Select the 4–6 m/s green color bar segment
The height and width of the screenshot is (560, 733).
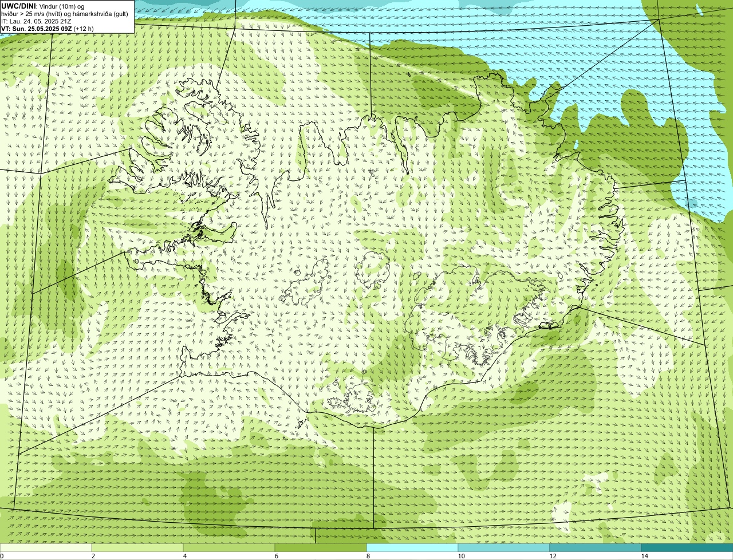[x=229, y=547]
